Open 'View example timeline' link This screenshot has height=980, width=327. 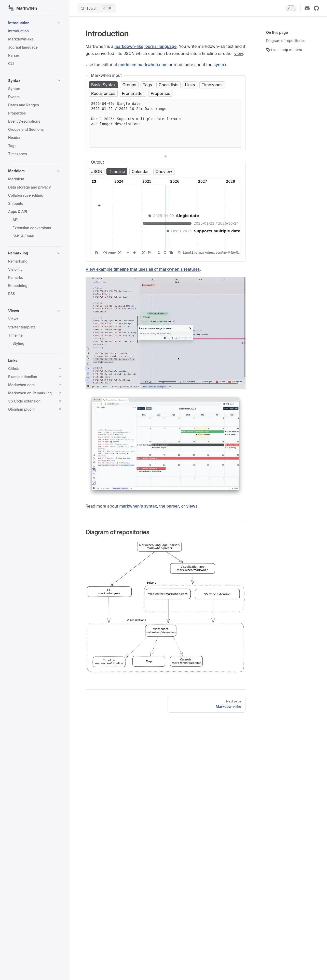143,269
